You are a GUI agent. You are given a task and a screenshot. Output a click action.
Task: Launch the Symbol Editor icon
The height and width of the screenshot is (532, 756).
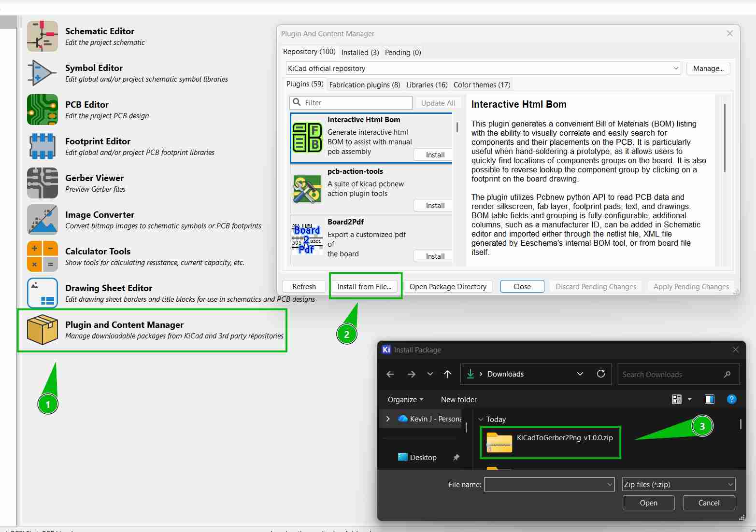tap(43, 73)
